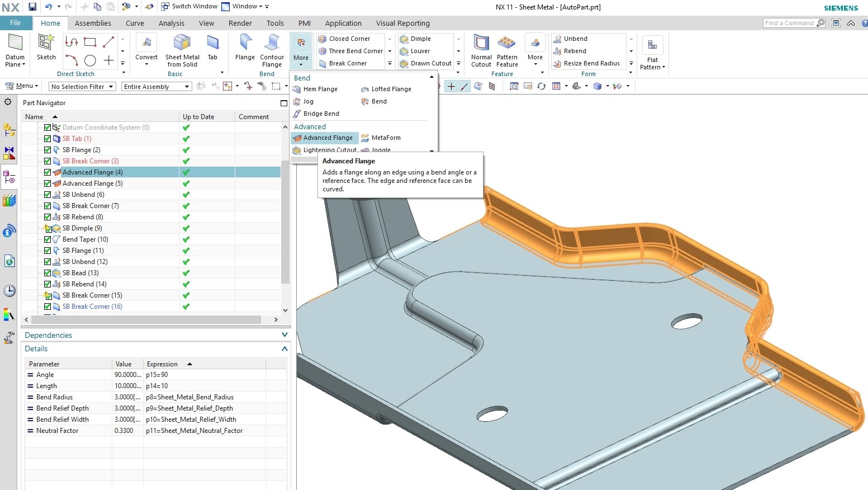
Task: Collapse the Details panel
Action: 284,348
